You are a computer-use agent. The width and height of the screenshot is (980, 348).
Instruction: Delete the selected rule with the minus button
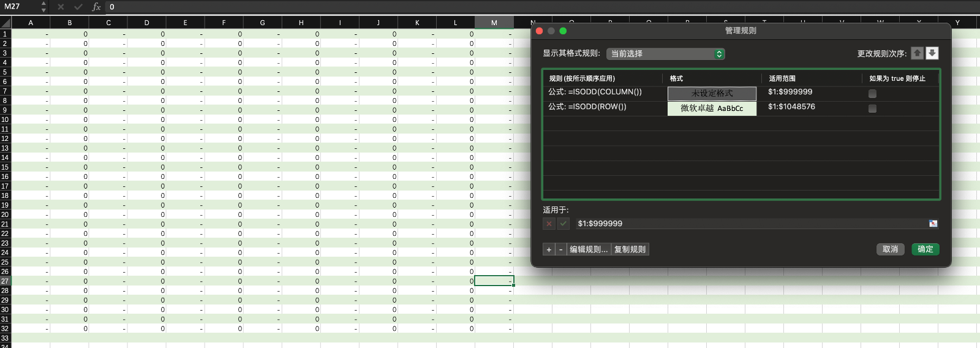click(x=560, y=249)
